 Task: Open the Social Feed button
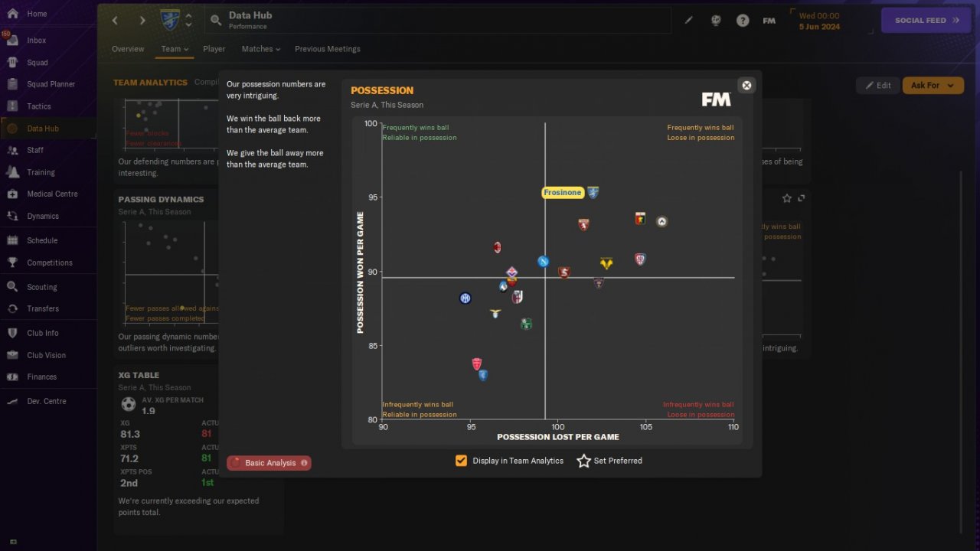pyautogui.click(x=926, y=21)
